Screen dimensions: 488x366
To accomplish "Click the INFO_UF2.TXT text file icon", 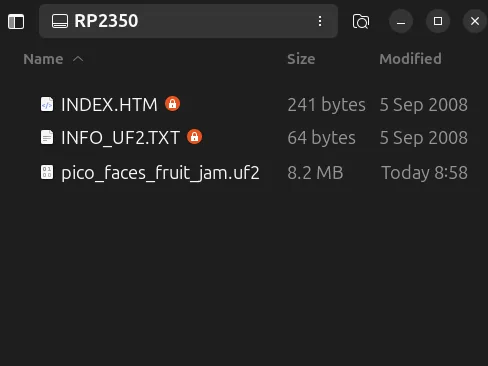I will tap(47, 137).
